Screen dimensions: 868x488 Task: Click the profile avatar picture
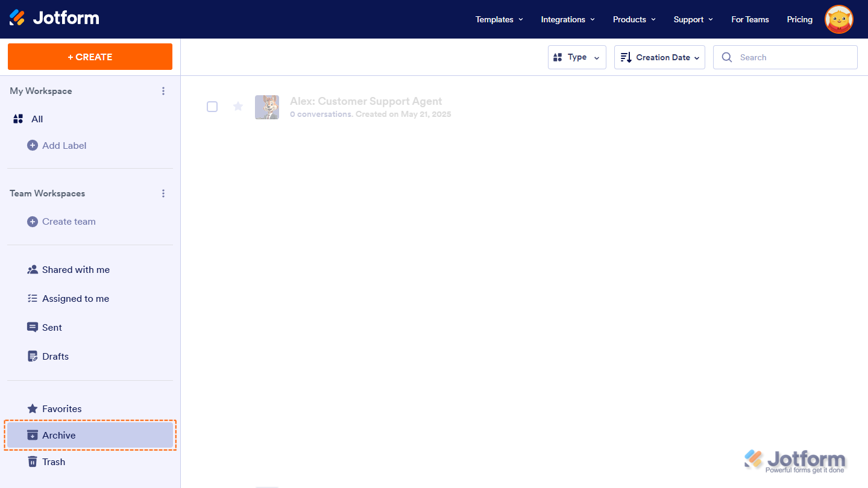[x=838, y=19]
